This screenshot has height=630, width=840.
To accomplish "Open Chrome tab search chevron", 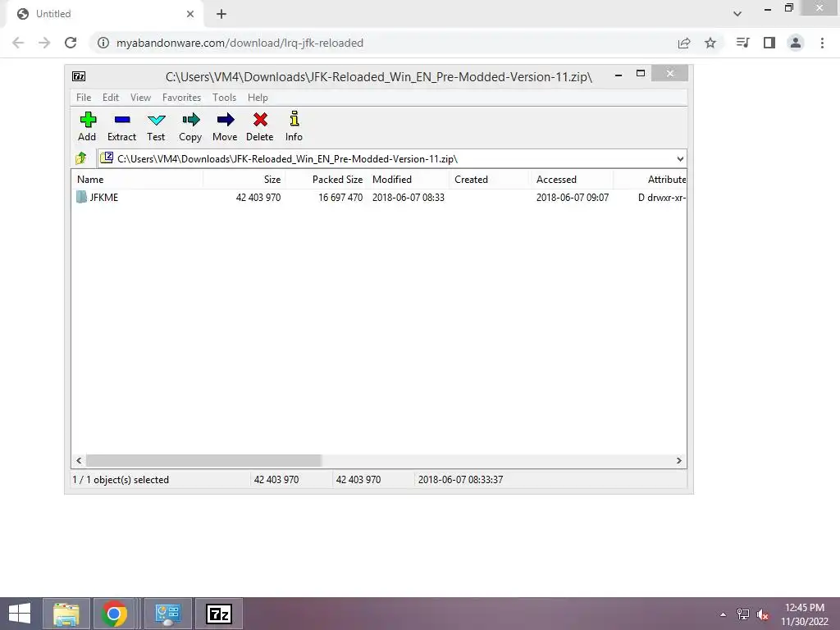I will [x=737, y=14].
